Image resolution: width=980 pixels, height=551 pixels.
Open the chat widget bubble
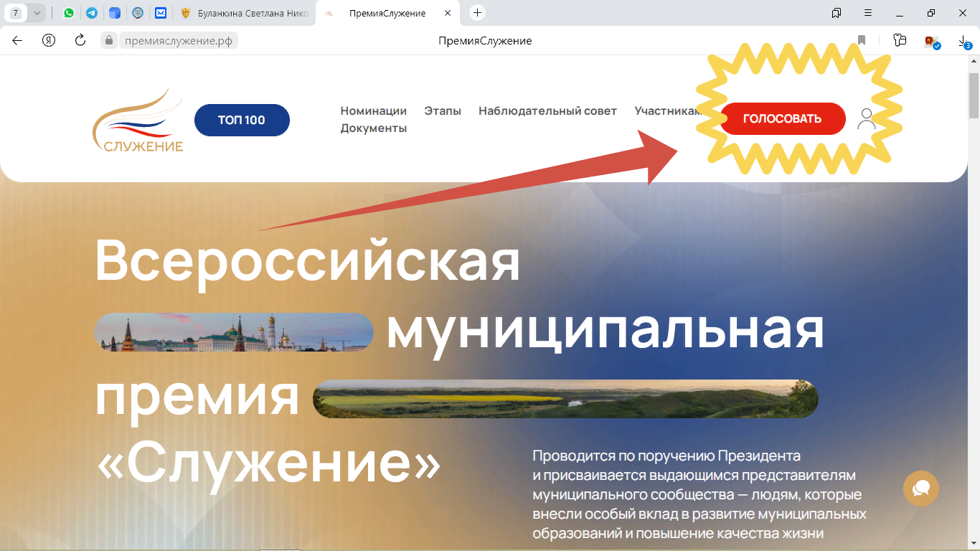[920, 489]
